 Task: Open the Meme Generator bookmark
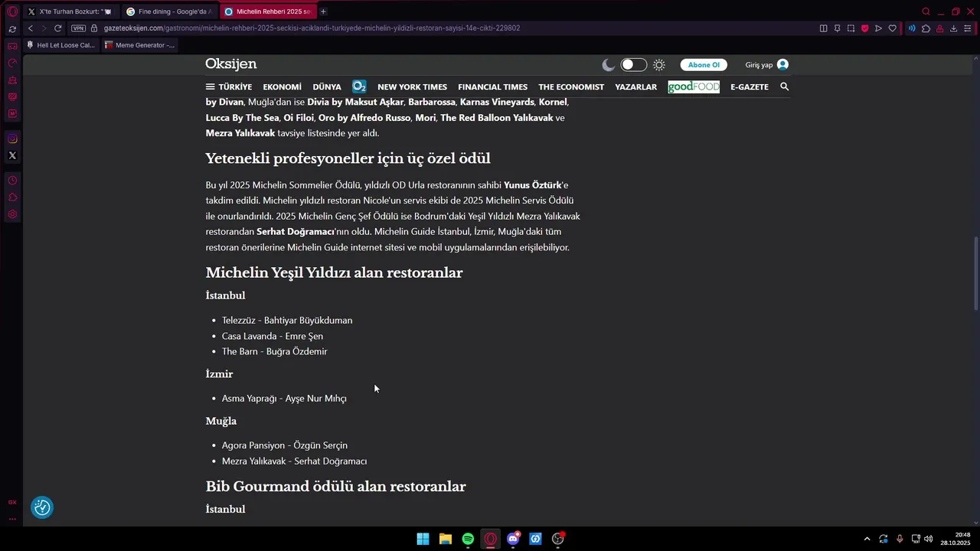coord(139,45)
